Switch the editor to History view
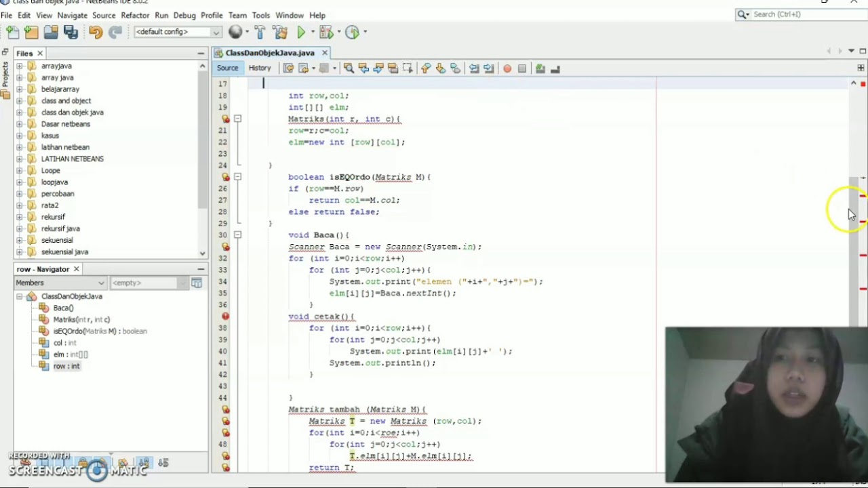This screenshot has width=868, height=488. [x=260, y=68]
